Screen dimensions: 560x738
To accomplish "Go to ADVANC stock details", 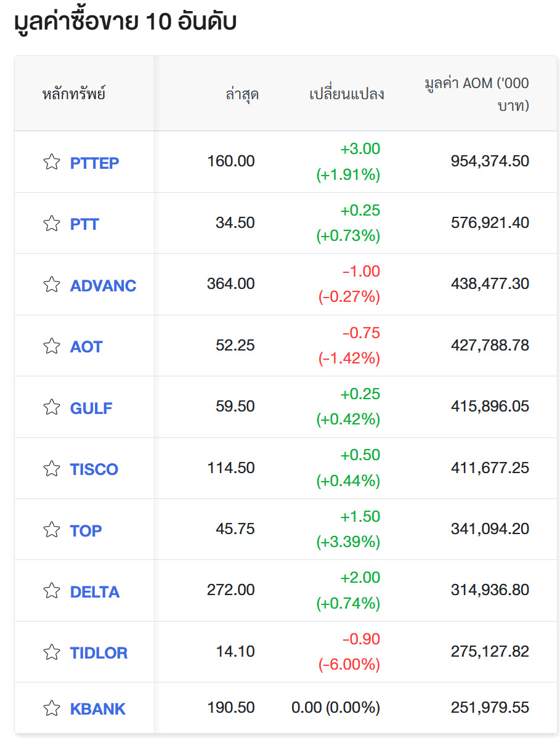I will [x=103, y=285].
